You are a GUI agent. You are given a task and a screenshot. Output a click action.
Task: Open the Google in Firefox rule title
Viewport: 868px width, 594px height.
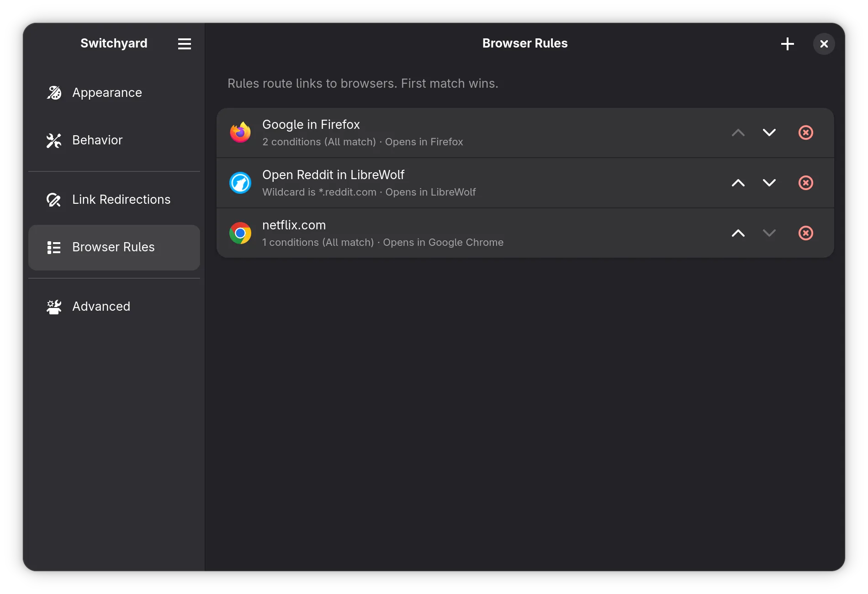[x=311, y=124]
